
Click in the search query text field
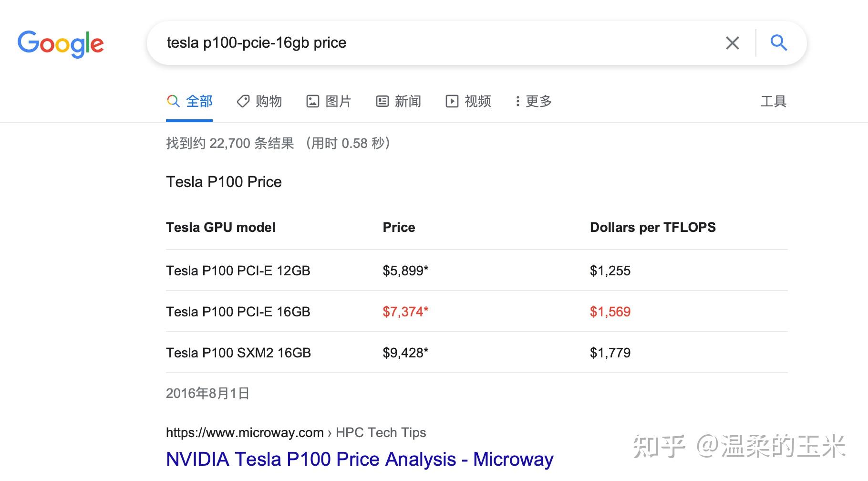429,43
